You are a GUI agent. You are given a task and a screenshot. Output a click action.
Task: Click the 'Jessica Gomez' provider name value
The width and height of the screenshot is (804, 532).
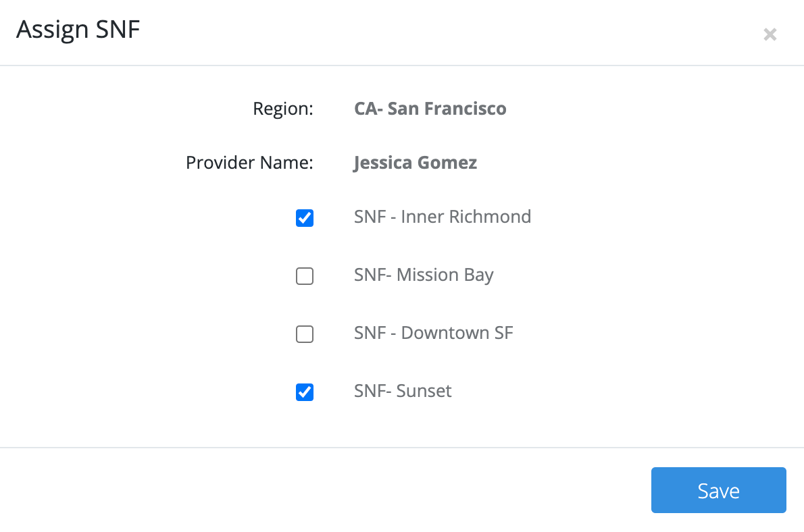[415, 163]
